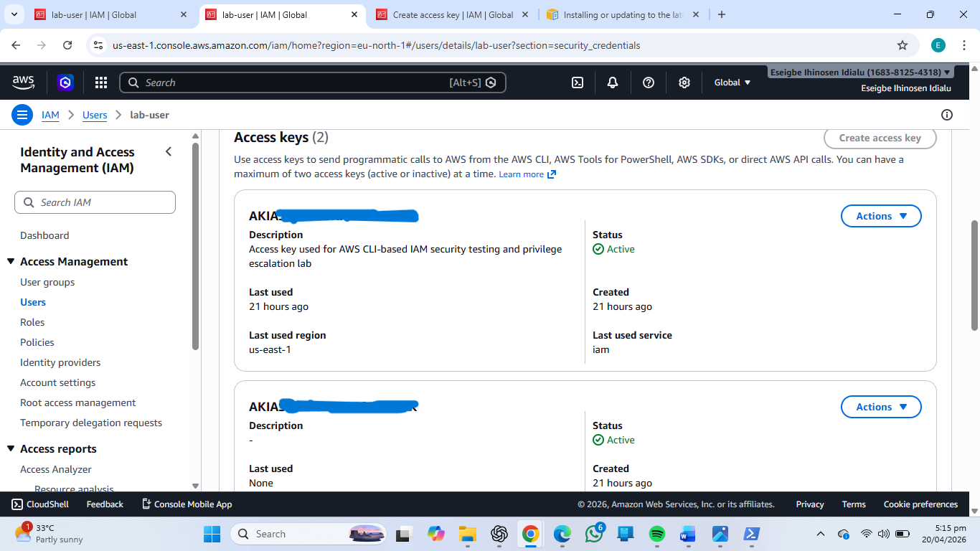Open Roles in sidebar
The height and width of the screenshot is (551, 980).
[32, 322]
